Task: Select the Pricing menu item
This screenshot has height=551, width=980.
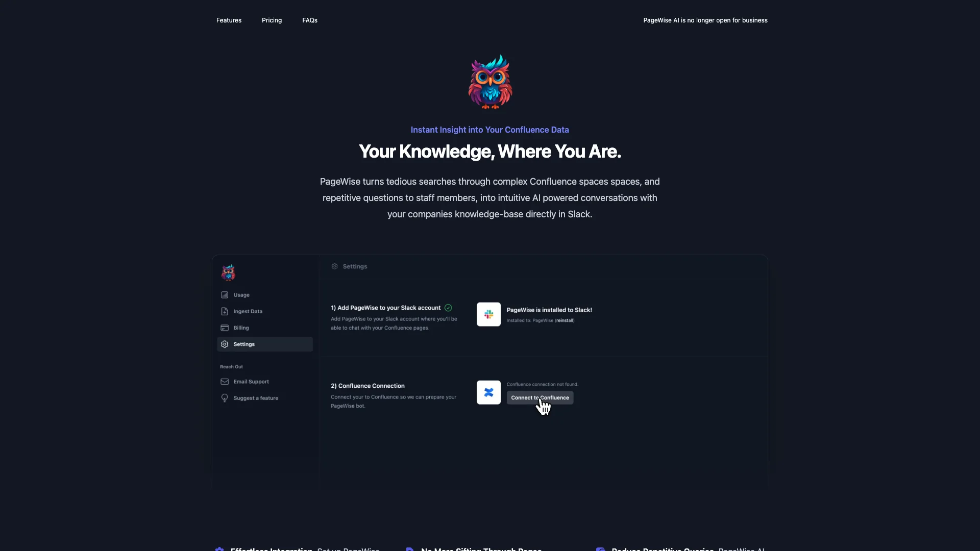Action: 272,20
